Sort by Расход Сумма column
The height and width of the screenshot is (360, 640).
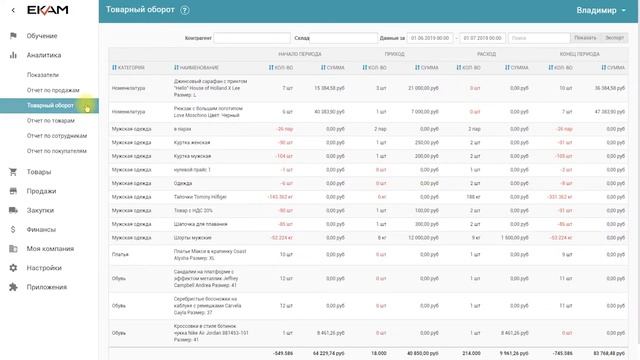click(x=517, y=67)
